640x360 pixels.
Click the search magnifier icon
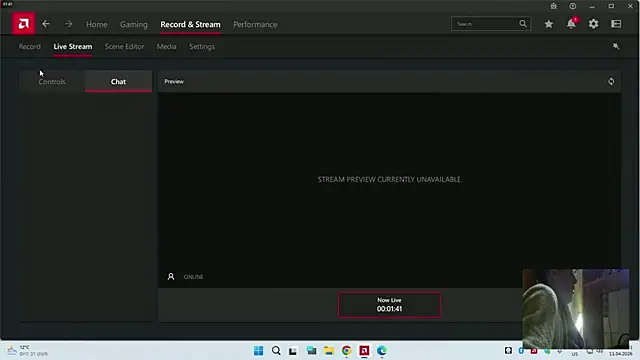(x=523, y=24)
